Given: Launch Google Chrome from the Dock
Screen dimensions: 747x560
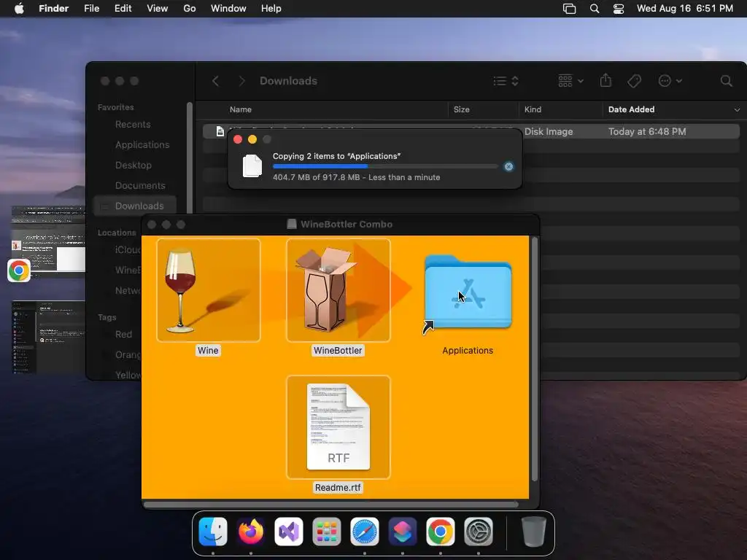Looking at the screenshot, I should pos(440,532).
